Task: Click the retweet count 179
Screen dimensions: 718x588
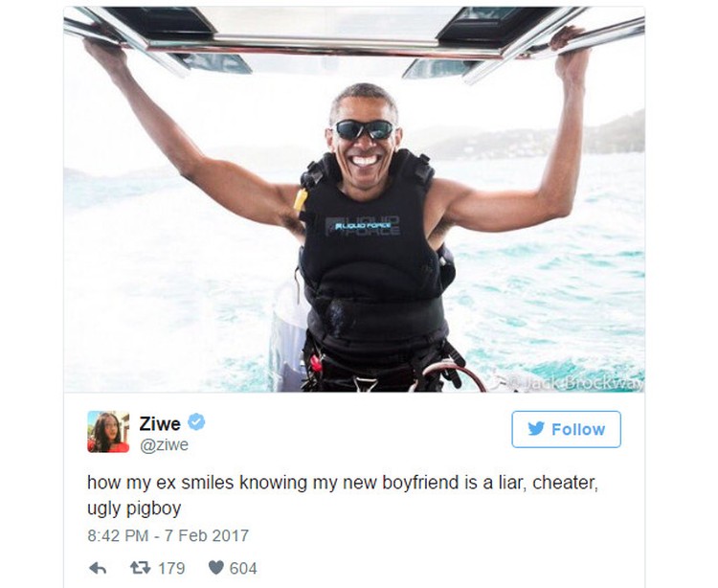Action: coord(171,568)
